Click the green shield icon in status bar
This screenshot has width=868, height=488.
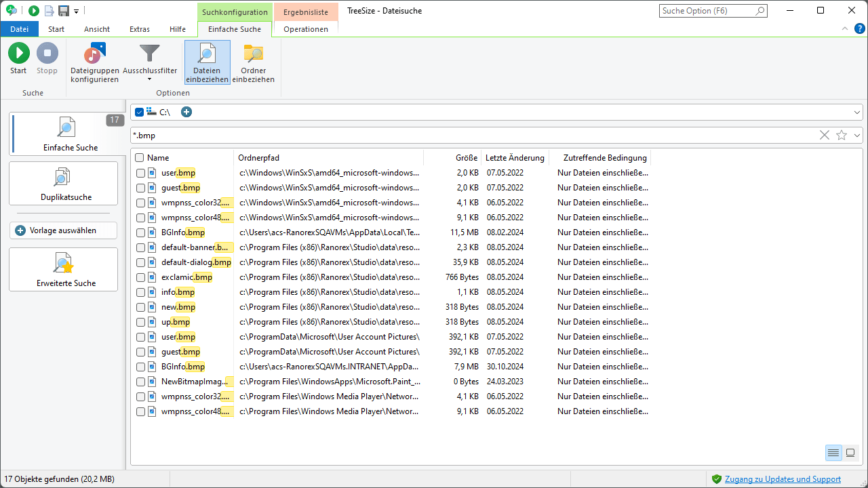click(x=717, y=479)
